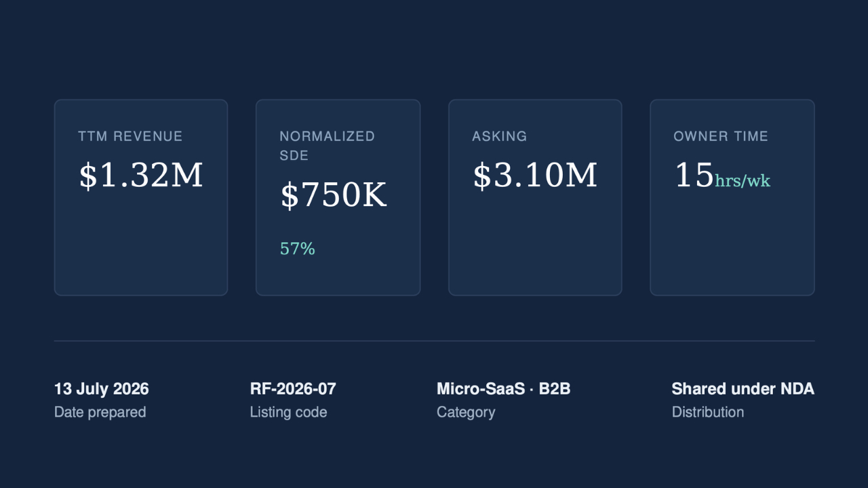Click the OWNER TIME heading
Viewport: 868px width, 488px height.
(721, 136)
